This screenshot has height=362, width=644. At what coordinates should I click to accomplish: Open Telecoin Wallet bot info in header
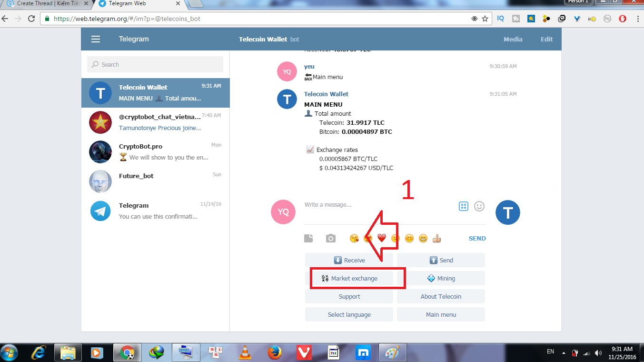pos(269,40)
